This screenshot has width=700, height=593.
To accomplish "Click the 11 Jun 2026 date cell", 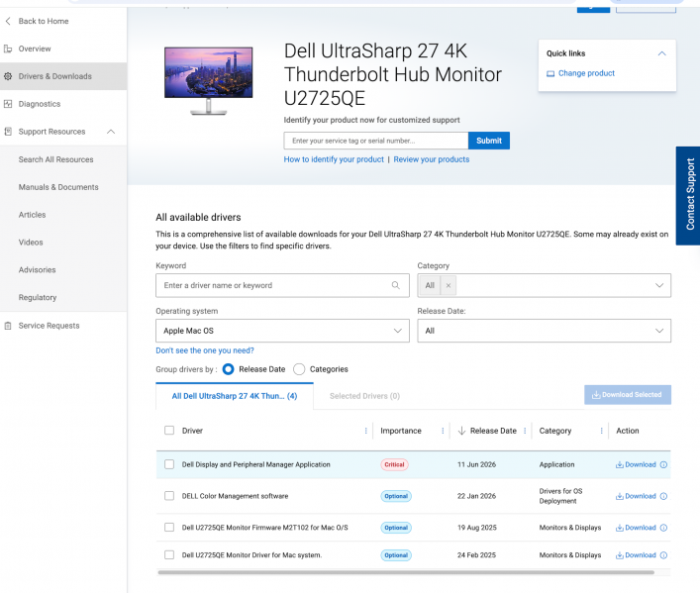I will [x=476, y=465].
